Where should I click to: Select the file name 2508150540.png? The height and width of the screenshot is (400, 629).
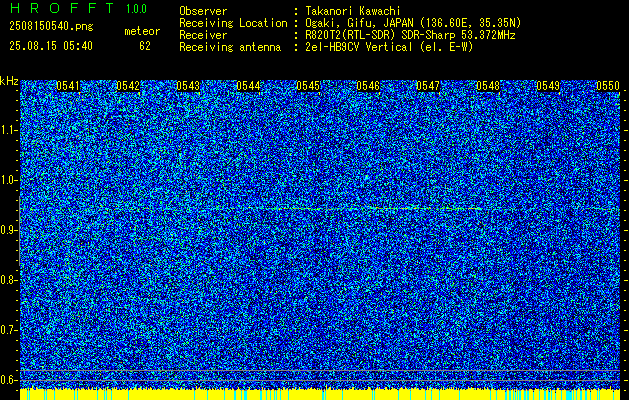coord(51,27)
